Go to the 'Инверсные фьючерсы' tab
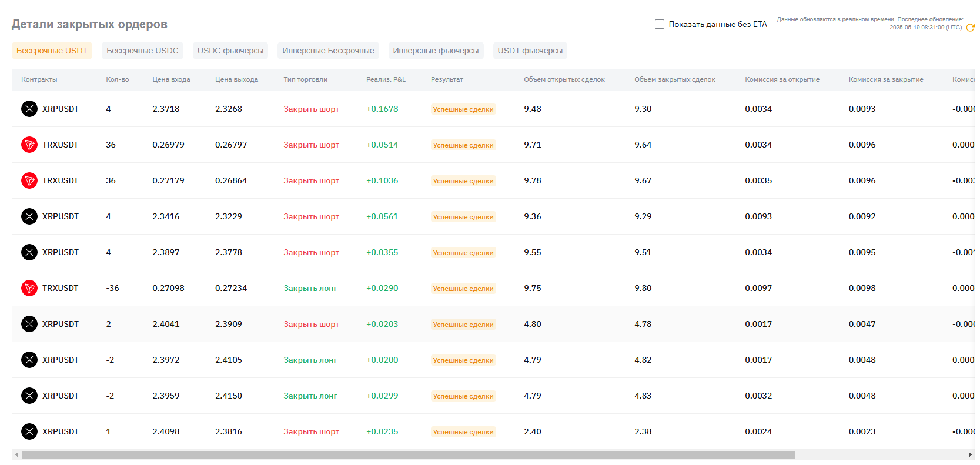This screenshot has width=980, height=465. (x=436, y=51)
